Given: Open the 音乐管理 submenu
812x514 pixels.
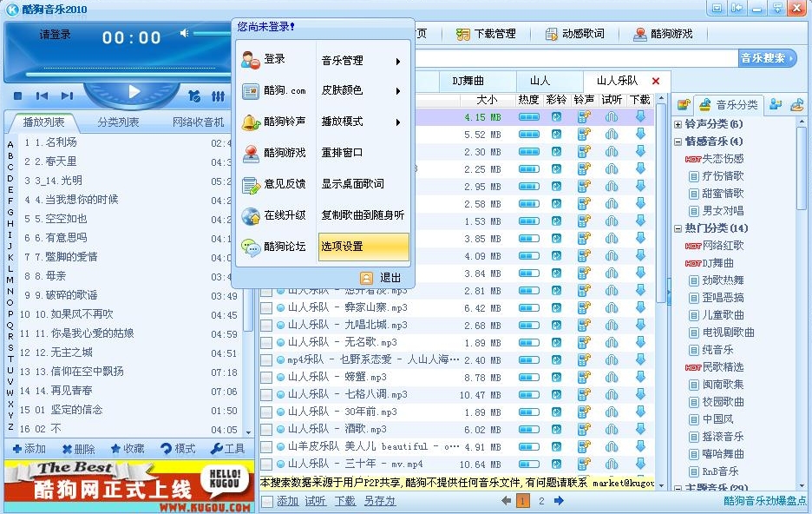Looking at the screenshot, I should [x=363, y=61].
